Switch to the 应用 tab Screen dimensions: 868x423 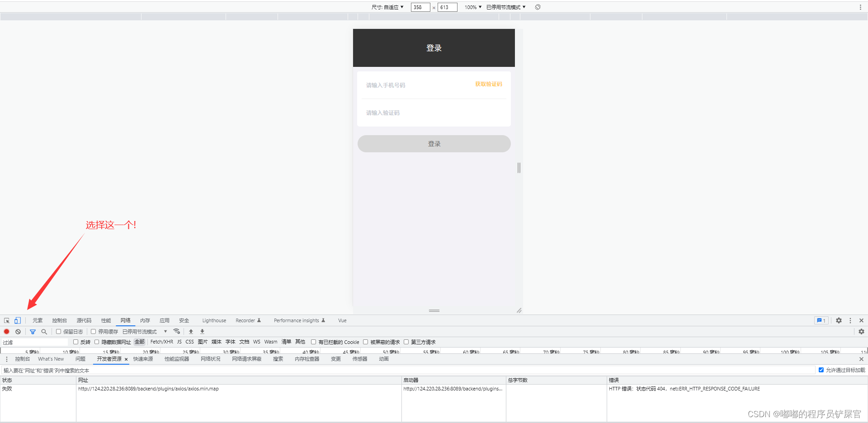click(164, 320)
